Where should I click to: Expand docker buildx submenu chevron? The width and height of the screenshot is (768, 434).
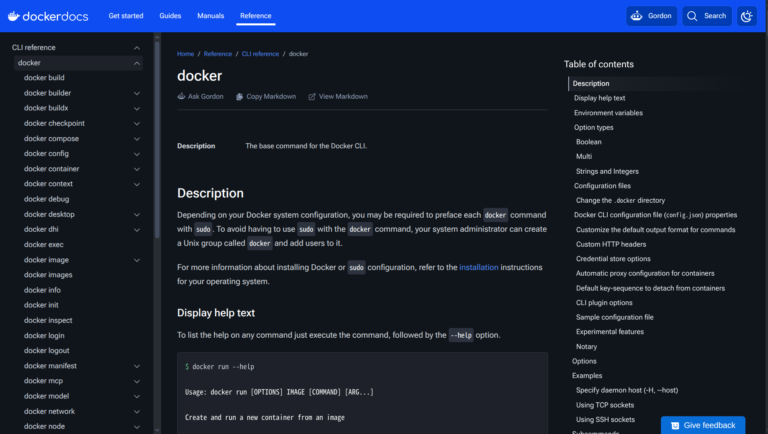(137, 108)
